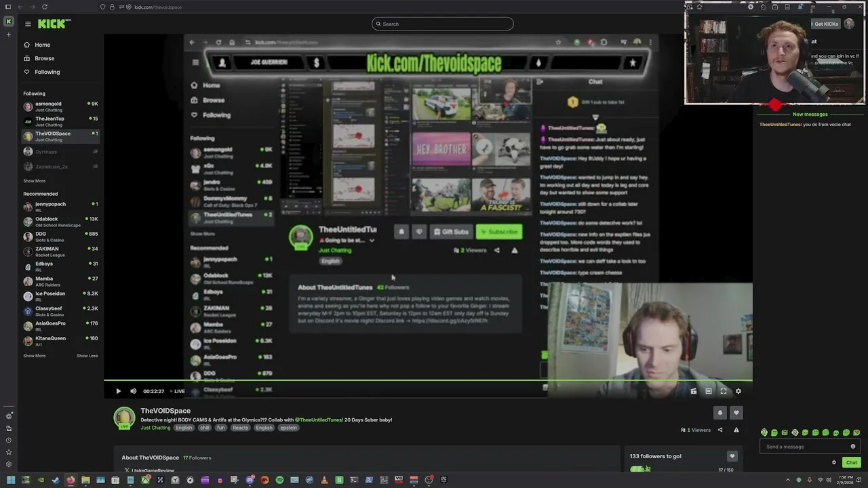Open the Kick vertical browser tab
Screen dimensions: 868x488
pos(8,22)
